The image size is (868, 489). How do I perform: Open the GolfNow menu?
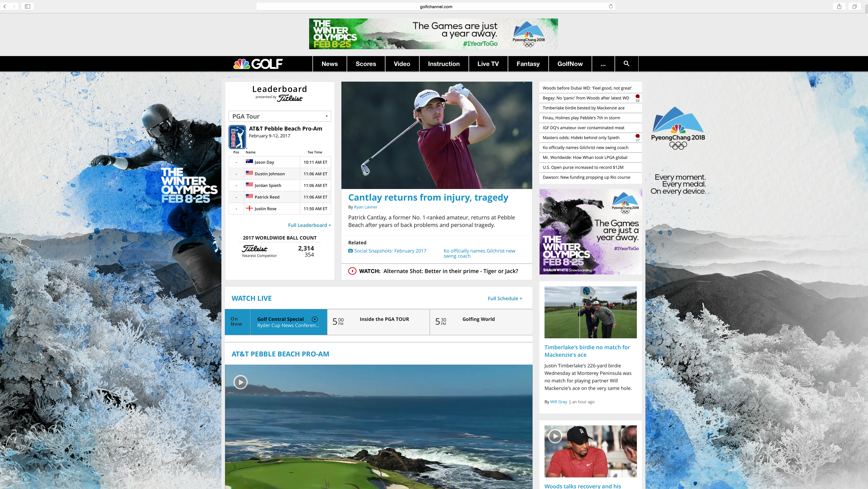pos(570,64)
